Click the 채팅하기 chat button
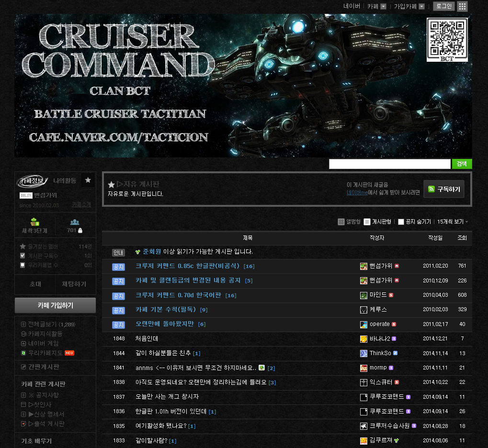 74,284
